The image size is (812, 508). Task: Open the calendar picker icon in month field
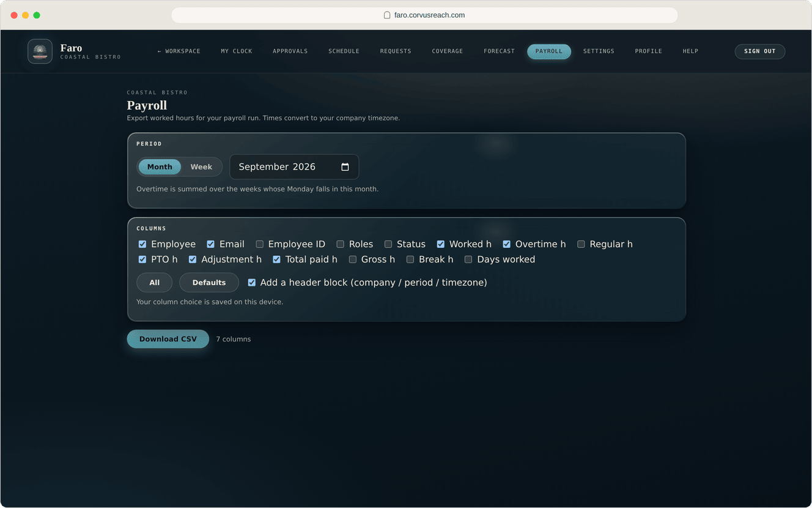click(345, 167)
